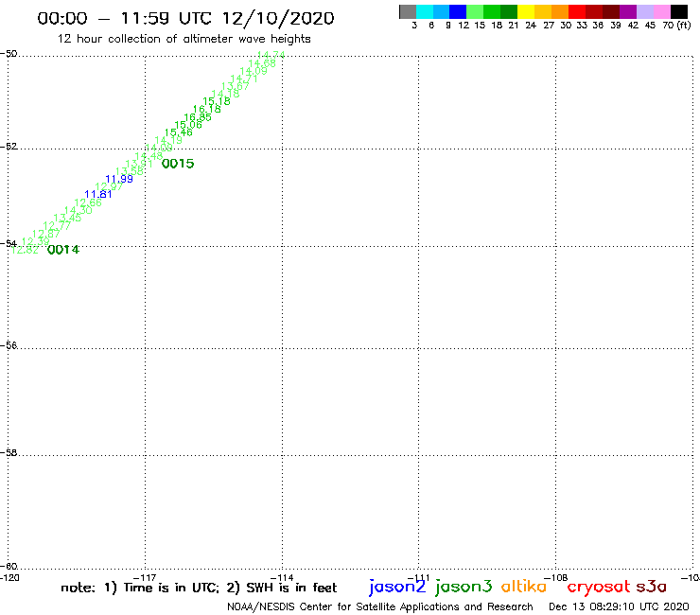Click the blue value 11.99

click(x=119, y=179)
